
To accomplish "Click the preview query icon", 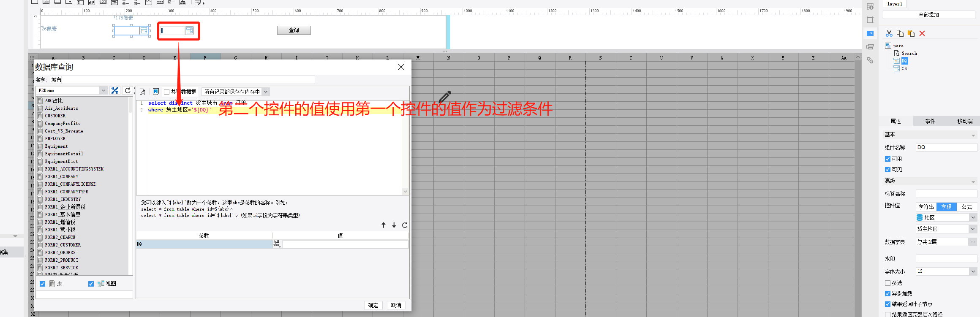I will [142, 92].
